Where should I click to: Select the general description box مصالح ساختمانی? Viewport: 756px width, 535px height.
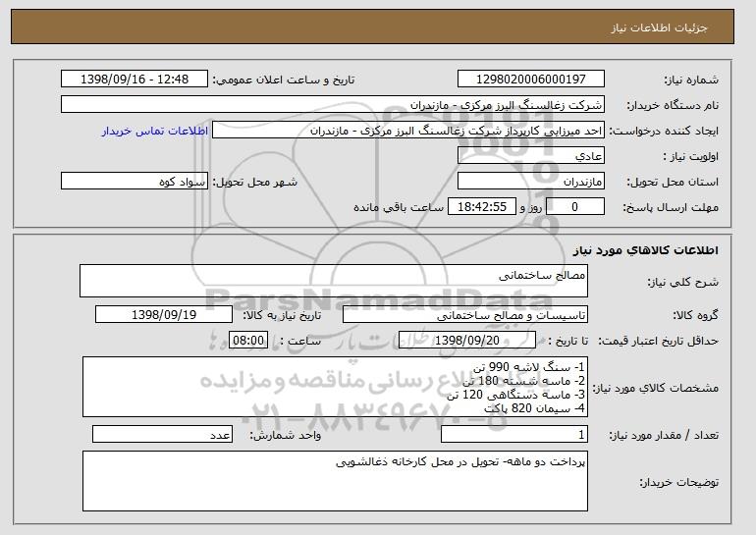[x=334, y=281]
